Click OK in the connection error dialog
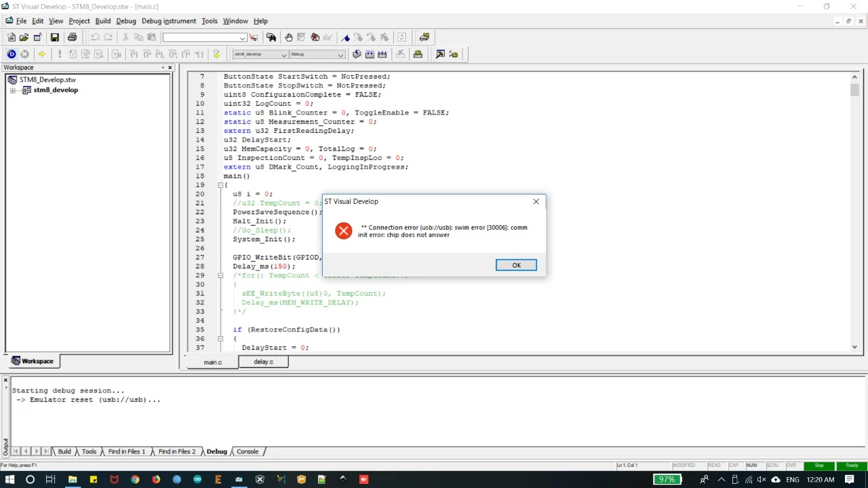The width and height of the screenshot is (868, 488). (516, 265)
